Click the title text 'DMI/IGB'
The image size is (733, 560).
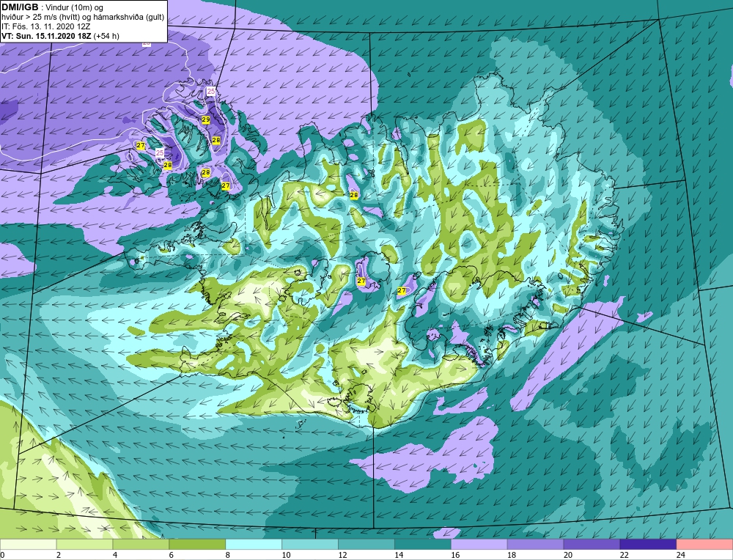click(20, 7)
